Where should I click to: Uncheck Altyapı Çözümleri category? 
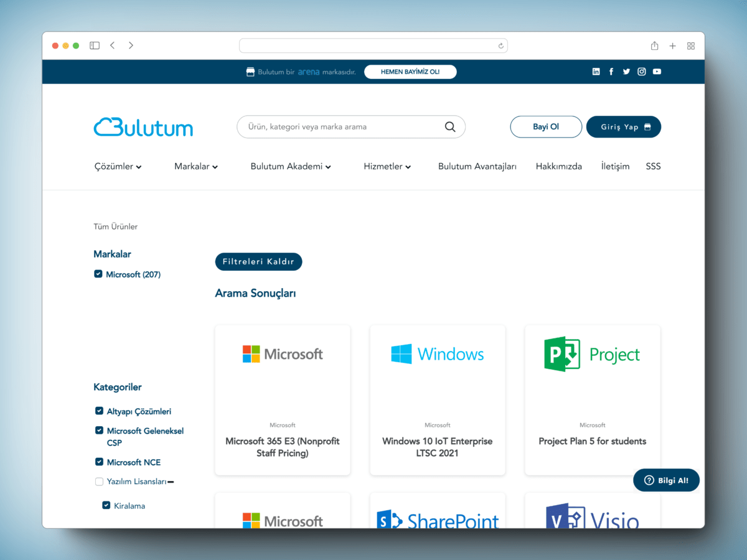click(99, 411)
